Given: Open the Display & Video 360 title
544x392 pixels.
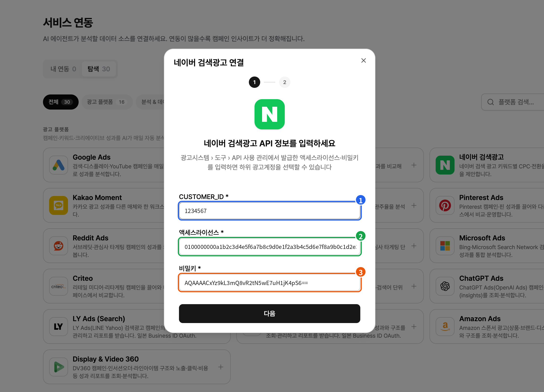Looking at the screenshot, I should coord(106,359).
